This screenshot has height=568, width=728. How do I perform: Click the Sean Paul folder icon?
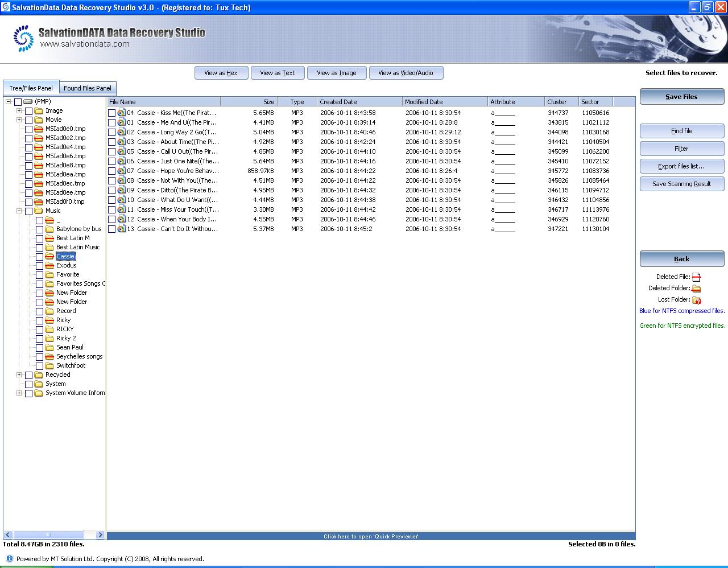point(49,348)
